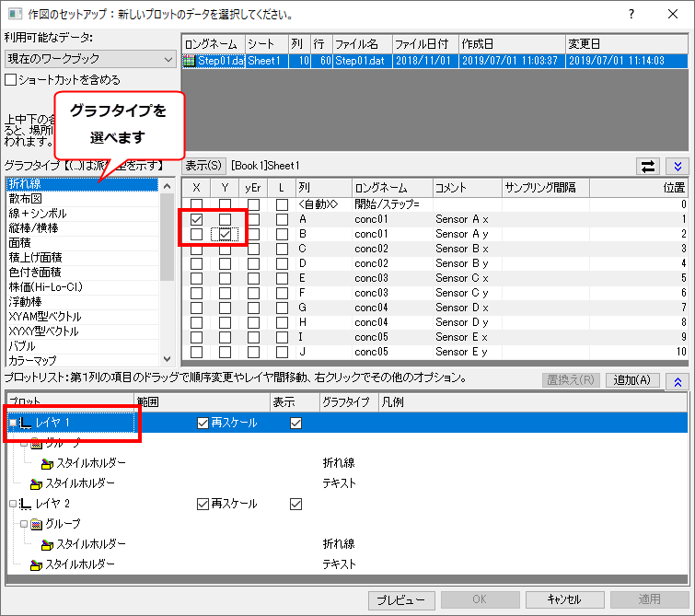
Task: Uncheck the X checkbox for column A
Action: (x=197, y=220)
